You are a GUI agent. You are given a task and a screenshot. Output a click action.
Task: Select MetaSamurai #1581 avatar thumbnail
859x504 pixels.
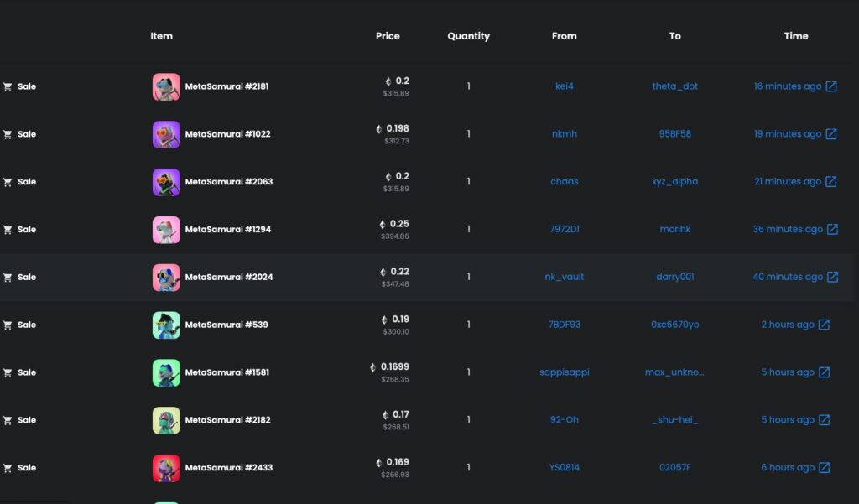pyautogui.click(x=166, y=372)
